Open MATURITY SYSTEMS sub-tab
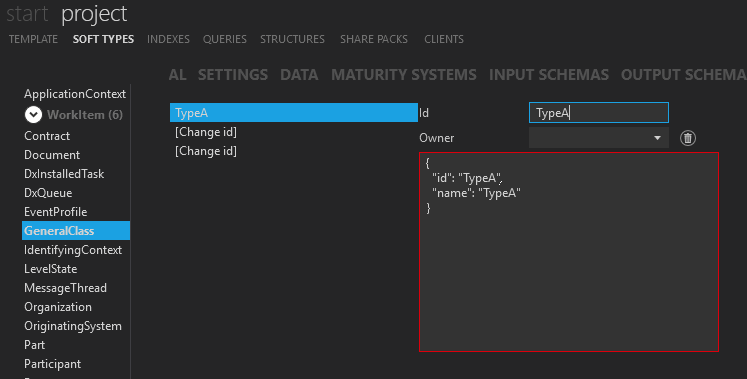747x379 pixels. pyautogui.click(x=404, y=75)
